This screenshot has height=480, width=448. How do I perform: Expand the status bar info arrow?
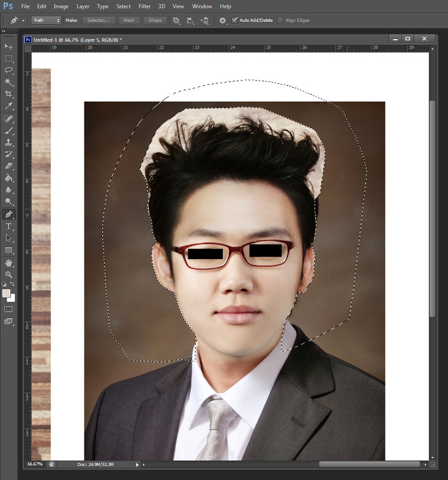click(x=137, y=464)
